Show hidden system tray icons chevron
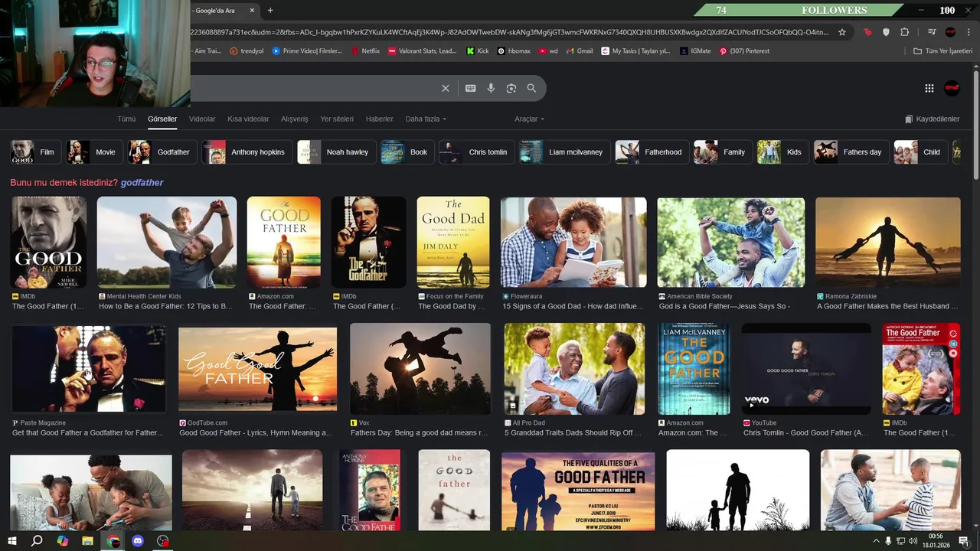Viewport: 980px width, 551px height. pyautogui.click(x=876, y=541)
